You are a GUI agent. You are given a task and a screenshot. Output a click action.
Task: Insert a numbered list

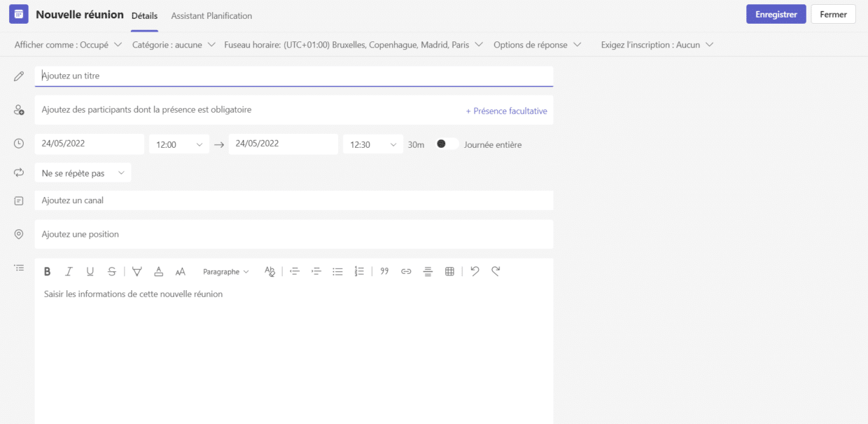pos(359,272)
